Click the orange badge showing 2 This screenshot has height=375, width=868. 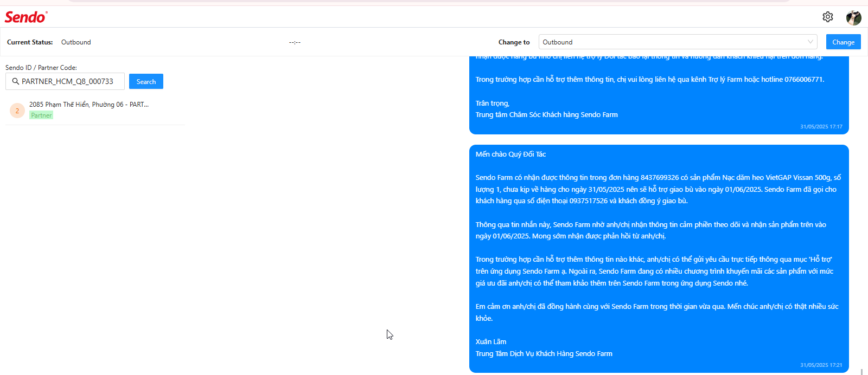click(17, 111)
